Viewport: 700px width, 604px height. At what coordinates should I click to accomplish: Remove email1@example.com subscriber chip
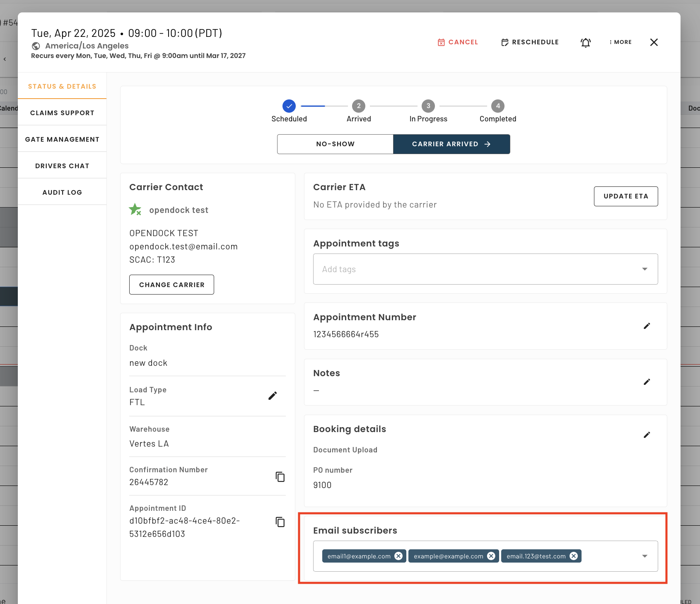point(398,556)
